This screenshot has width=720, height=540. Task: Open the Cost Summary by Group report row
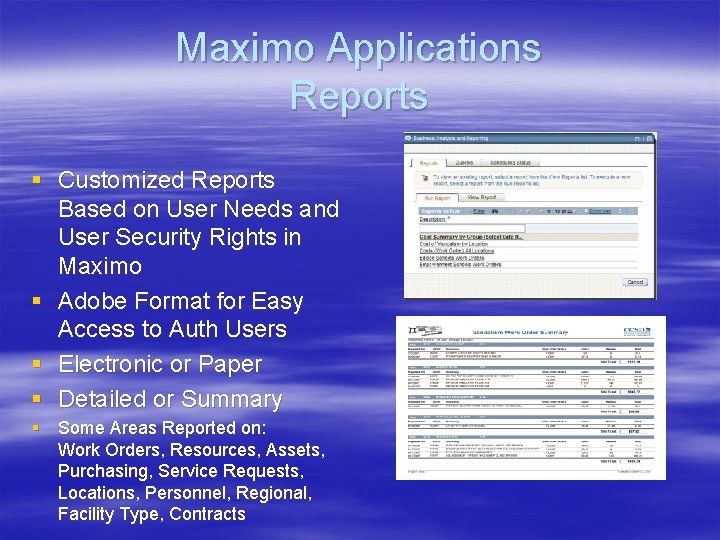[529, 237]
